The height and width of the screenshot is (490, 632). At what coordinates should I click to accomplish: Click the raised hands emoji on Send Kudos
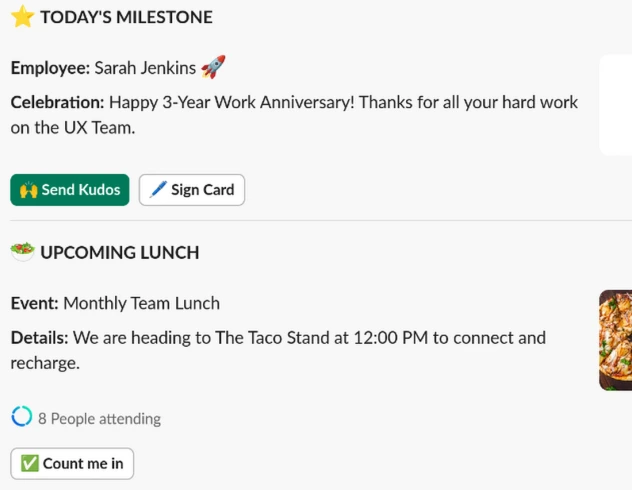pyautogui.click(x=27, y=190)
